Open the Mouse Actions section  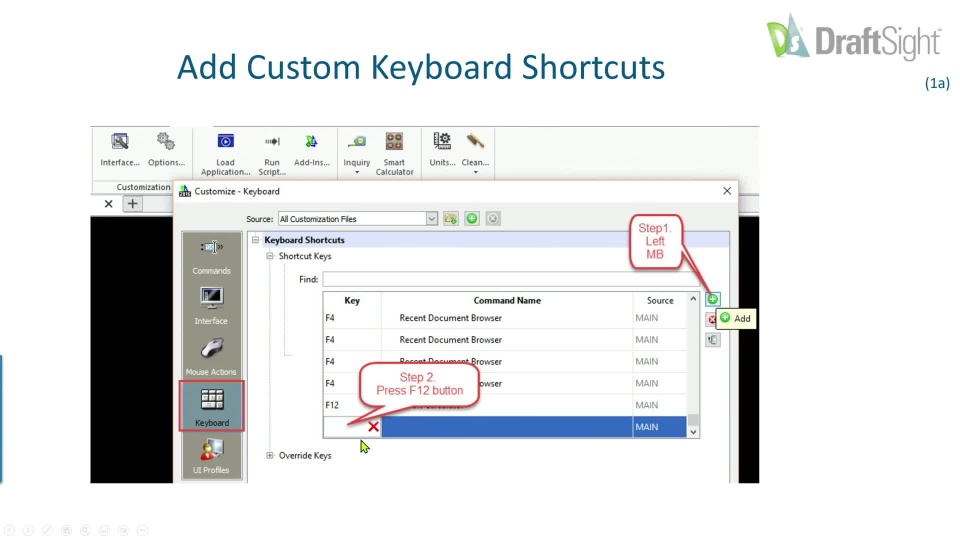click(x=211, y=356)
